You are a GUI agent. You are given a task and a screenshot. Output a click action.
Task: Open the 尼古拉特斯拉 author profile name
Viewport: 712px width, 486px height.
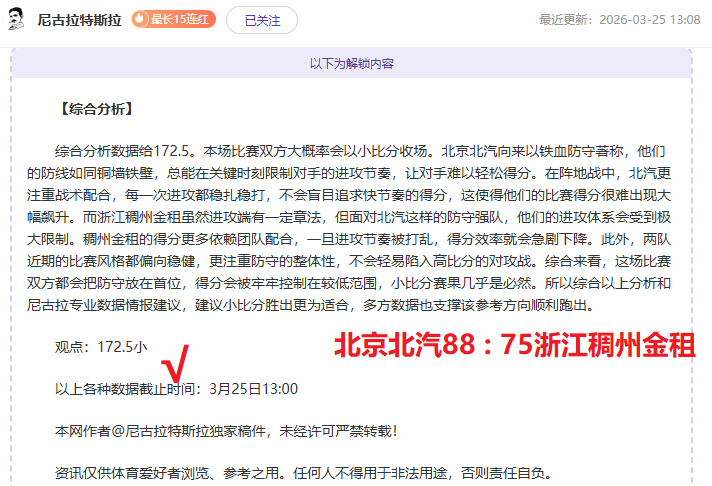(x=79, y=20)
